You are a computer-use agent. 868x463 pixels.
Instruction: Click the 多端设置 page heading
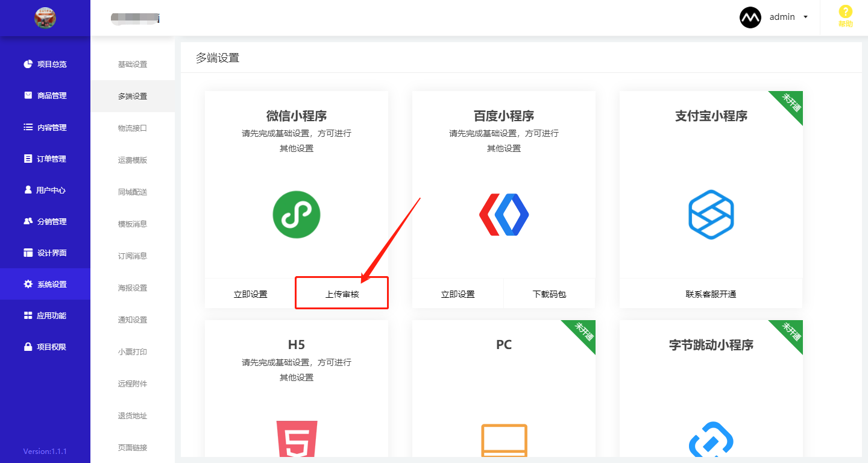[x=218, y=58]
